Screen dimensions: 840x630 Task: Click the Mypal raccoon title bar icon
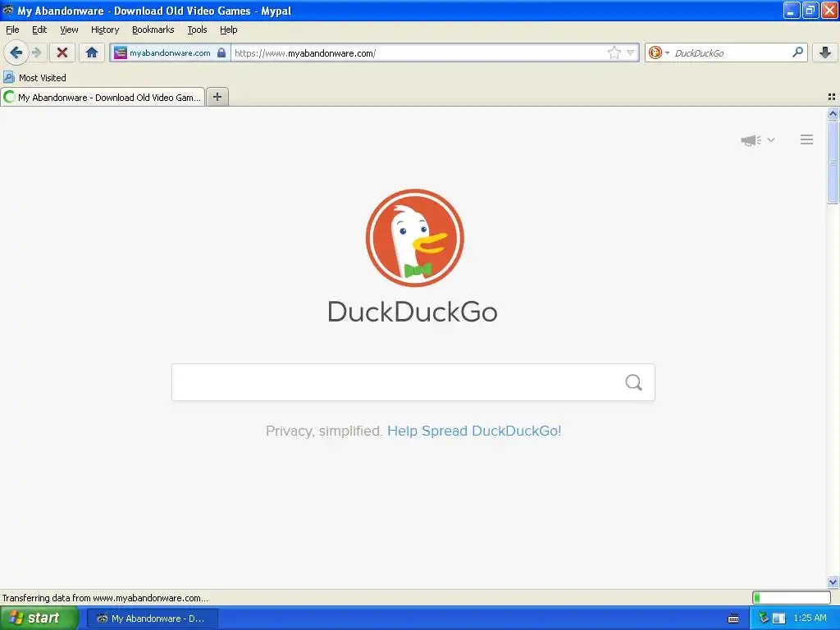tap(8, 10)
